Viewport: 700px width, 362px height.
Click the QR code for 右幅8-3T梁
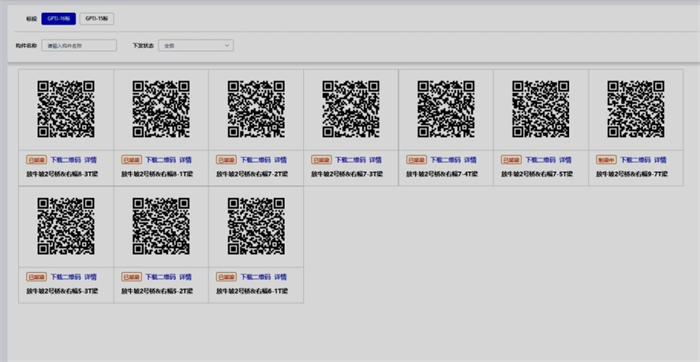[x=66, y=109]
